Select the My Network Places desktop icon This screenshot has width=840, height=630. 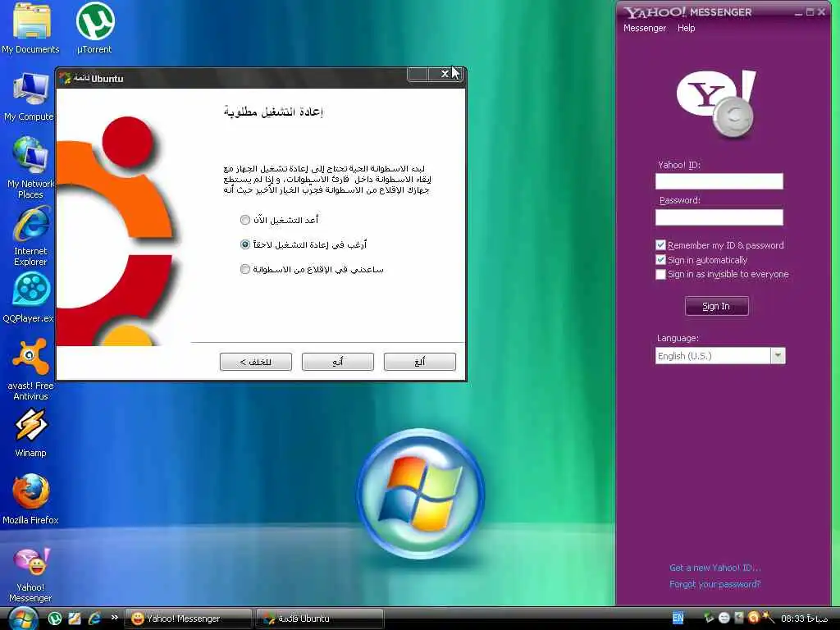coord(30,167)
